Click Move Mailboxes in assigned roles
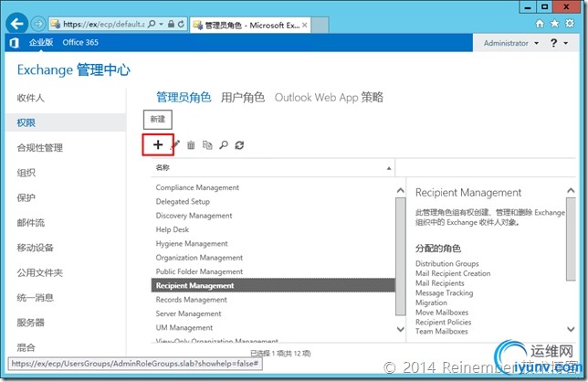 [442, 313]
